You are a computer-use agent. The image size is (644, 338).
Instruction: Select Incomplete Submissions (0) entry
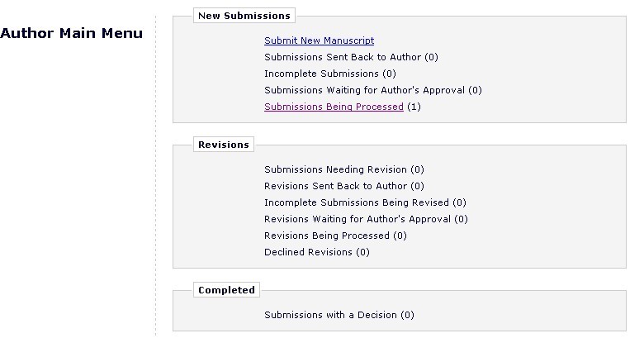click(x=329, y=74)
